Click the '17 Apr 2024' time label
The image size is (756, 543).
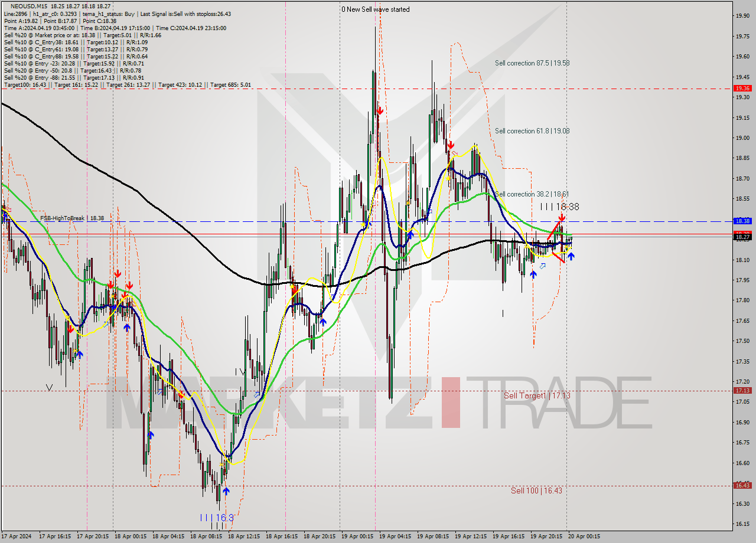[17, 537]
